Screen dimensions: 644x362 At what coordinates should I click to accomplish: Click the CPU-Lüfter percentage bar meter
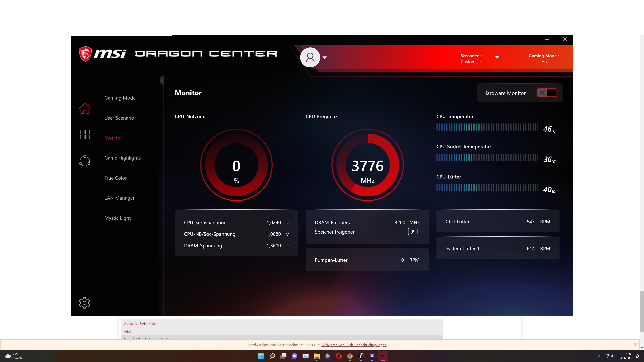(x=487, y=188)
